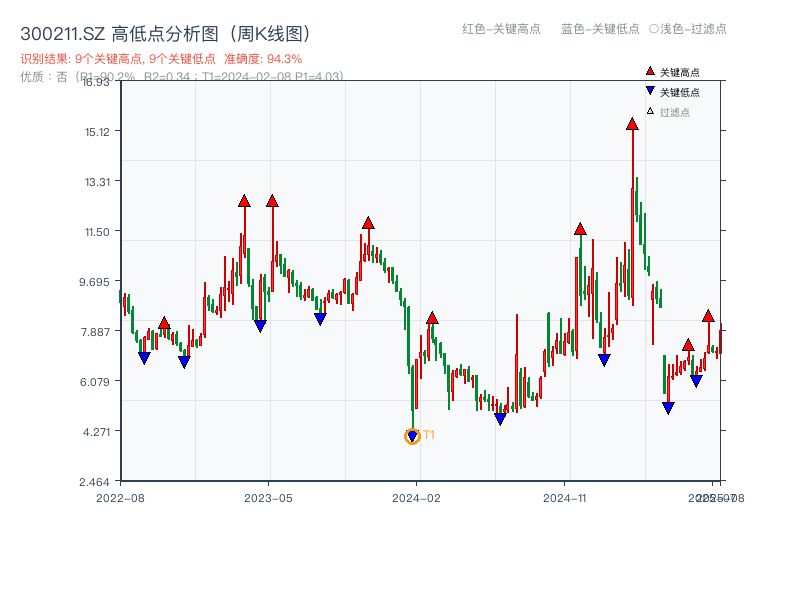Click the gray 过滤点 legend triangle icon
The image size is (800, 600).
[650, 111]
